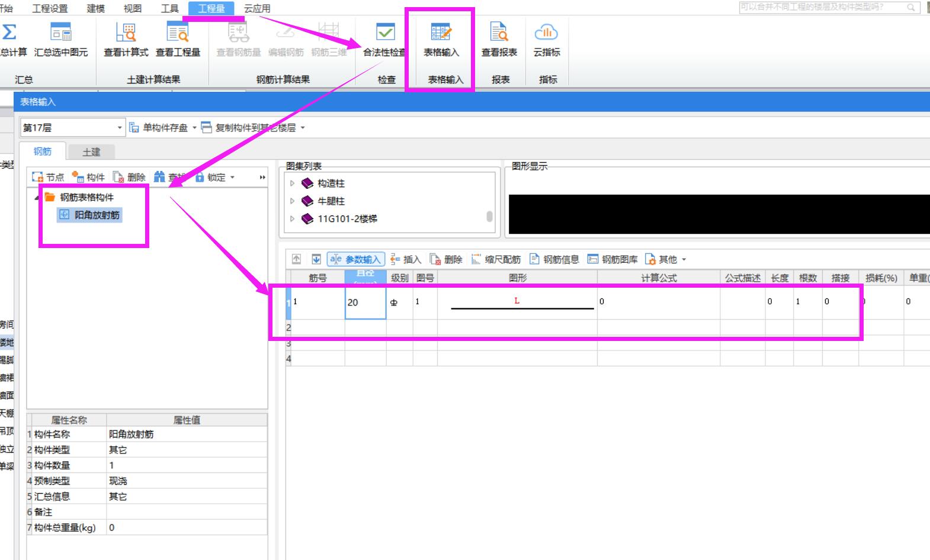The width and height of the screenshot is (930, 560).
Task: Click the 预制类型 value 现浇
Action: 187,481
